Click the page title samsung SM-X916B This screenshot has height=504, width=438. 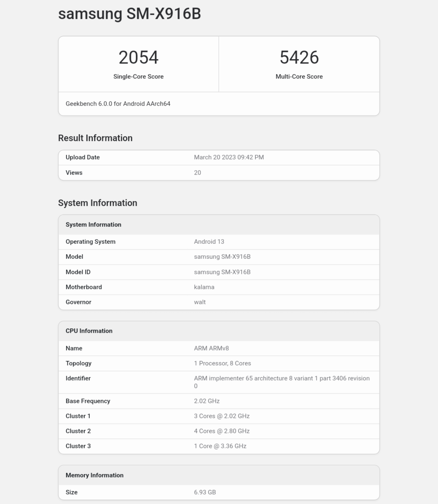(129, 14)
